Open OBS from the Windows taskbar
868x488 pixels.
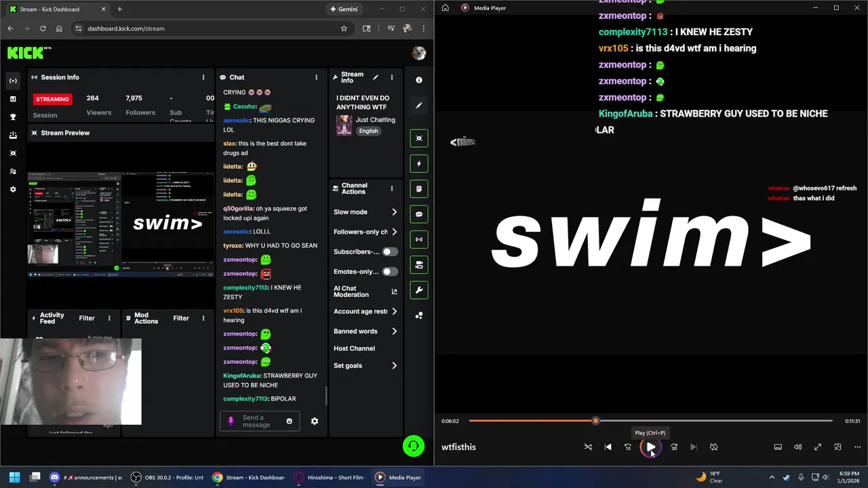167,477
